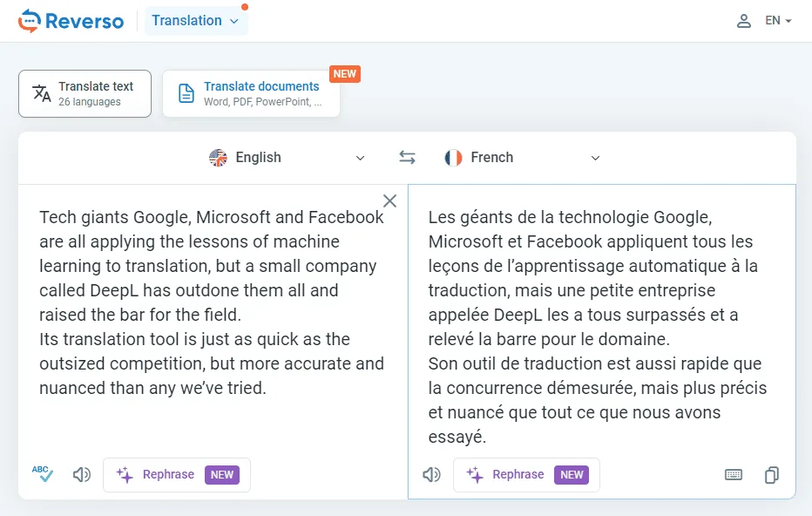Swap the translation direction using the arrows icon
The height and width of the screenshot is (516, 812).
click(x=407, y=157)
